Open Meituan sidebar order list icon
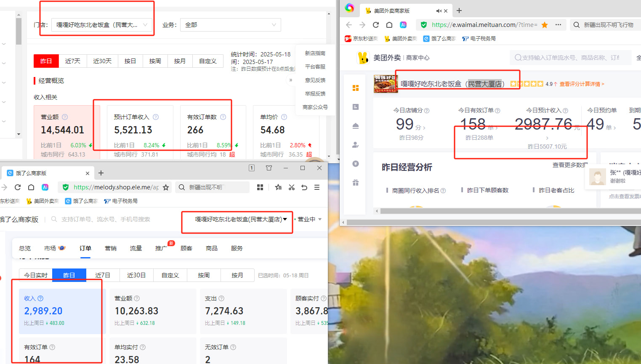 (356, 107)
